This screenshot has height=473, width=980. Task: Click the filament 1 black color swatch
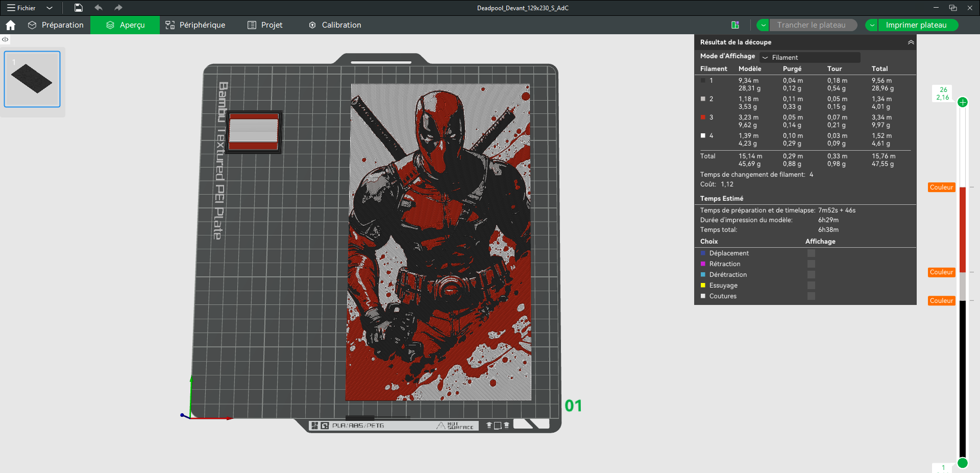703,81
